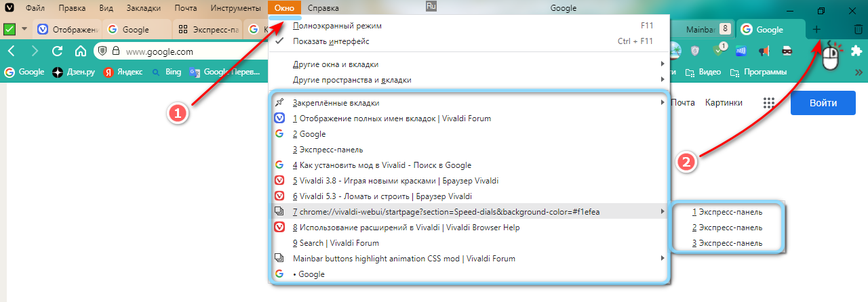
Task: Switch to the Mainbar tab stack
Action: (x=702, y=30)
